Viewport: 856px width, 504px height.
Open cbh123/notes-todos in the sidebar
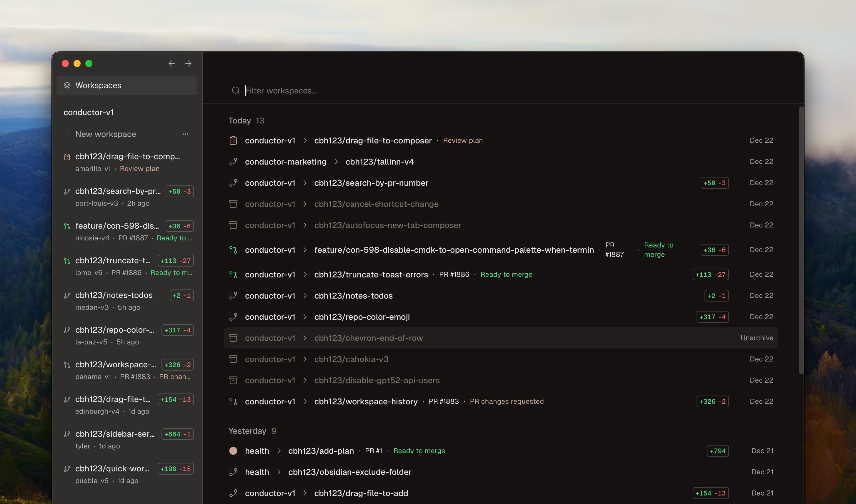point(114,295)
